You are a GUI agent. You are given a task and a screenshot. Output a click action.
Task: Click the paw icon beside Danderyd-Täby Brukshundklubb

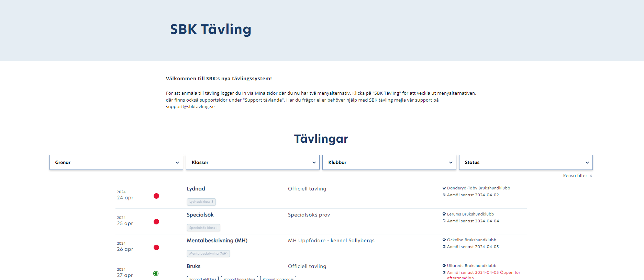(x=444, y=188)
